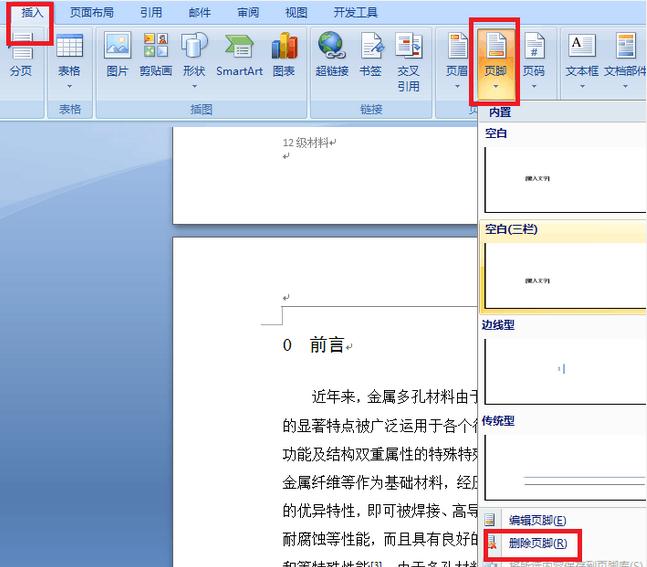
Task: Choose the 空白 footer thumbnail
Action: point(565,180)
